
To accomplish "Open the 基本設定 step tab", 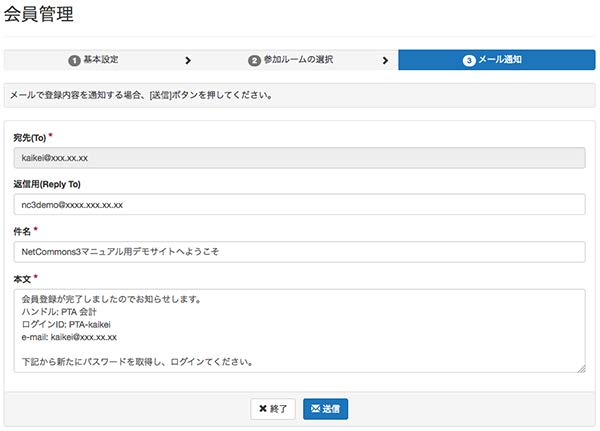I will point(93,60).
